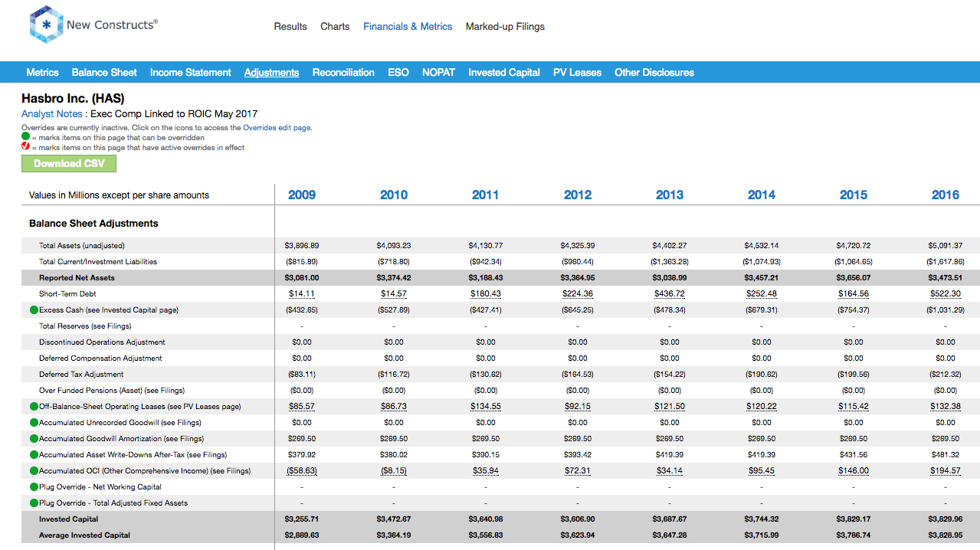Image resolution: width=980 pixels, height=550 pixels.
Task: Click the 2009 column header
Action: [302, 195]
